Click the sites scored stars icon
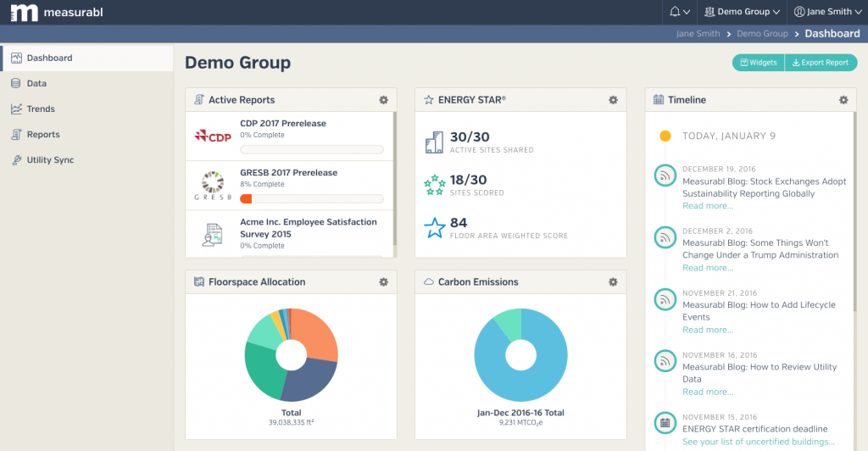 [x=435, y=186]
